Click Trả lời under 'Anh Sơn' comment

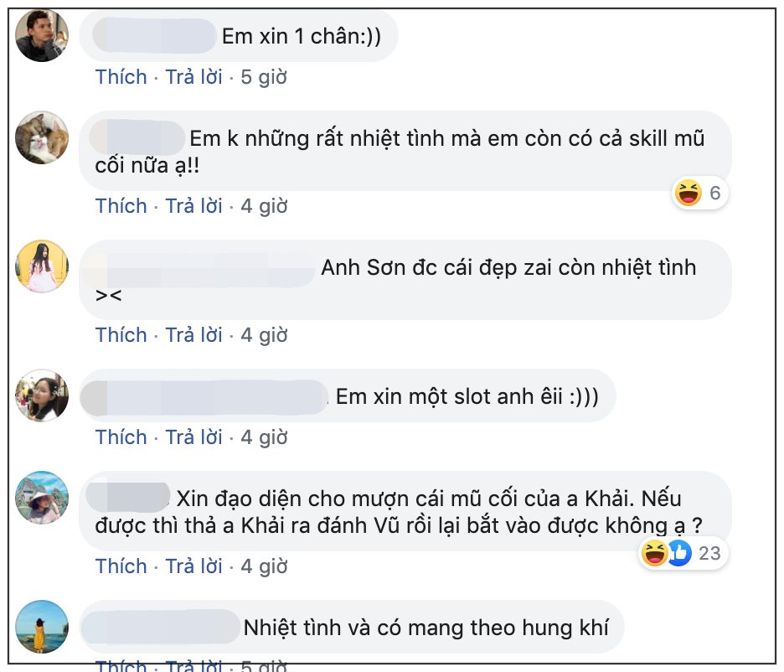point(193,335)
